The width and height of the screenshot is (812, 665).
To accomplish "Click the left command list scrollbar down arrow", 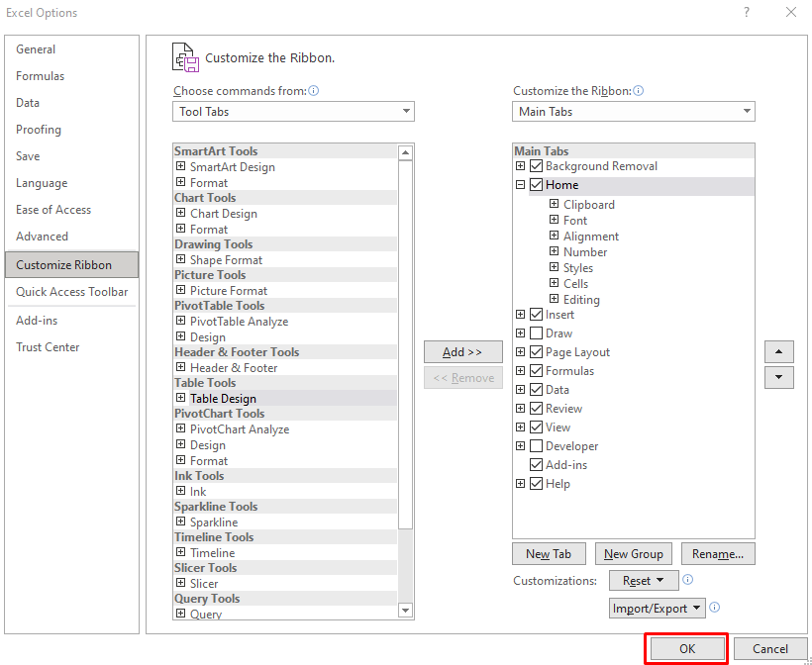I will pyautogui.click(x=405, y=612).
